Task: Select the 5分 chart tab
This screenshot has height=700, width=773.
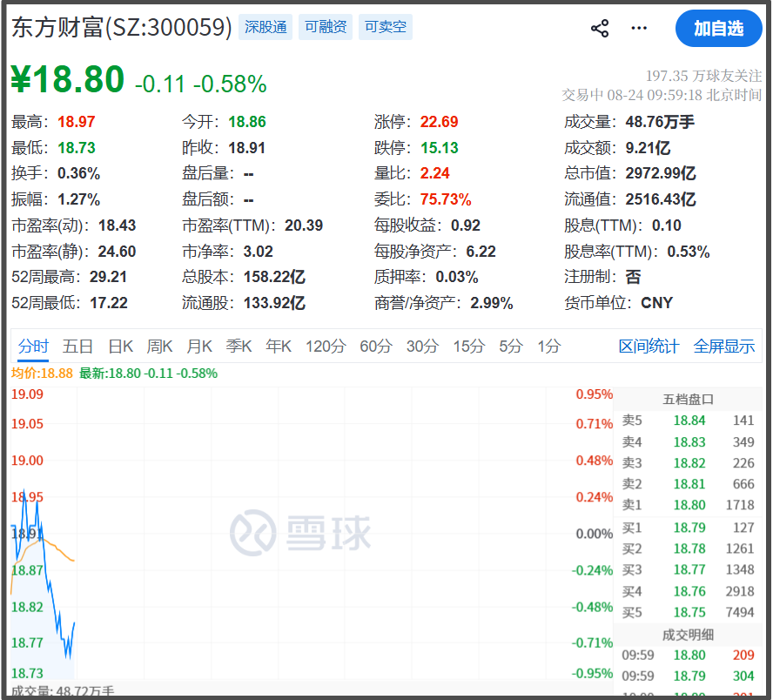Action: [x=511, y=346]
